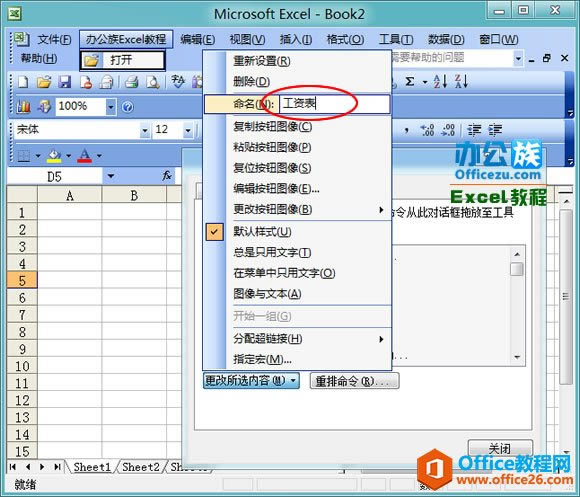The image size is (580, 497).
Task: Open the help question box dropdown arrow
Action: tap(518, 58)
